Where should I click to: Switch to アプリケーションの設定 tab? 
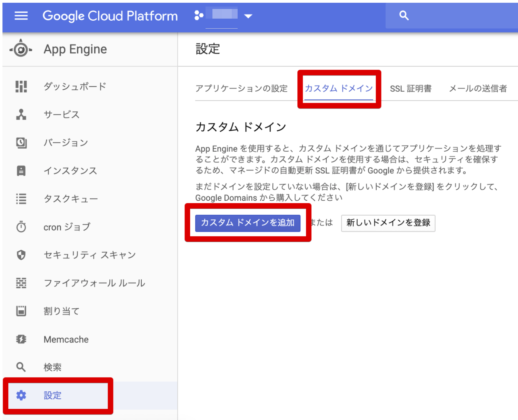click(241, 89)
